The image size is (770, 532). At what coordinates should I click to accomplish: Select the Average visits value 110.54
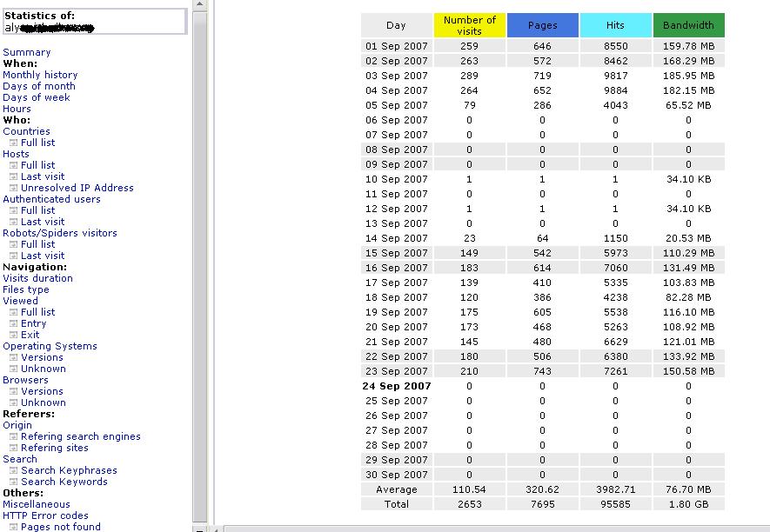[x=470, y=489]
